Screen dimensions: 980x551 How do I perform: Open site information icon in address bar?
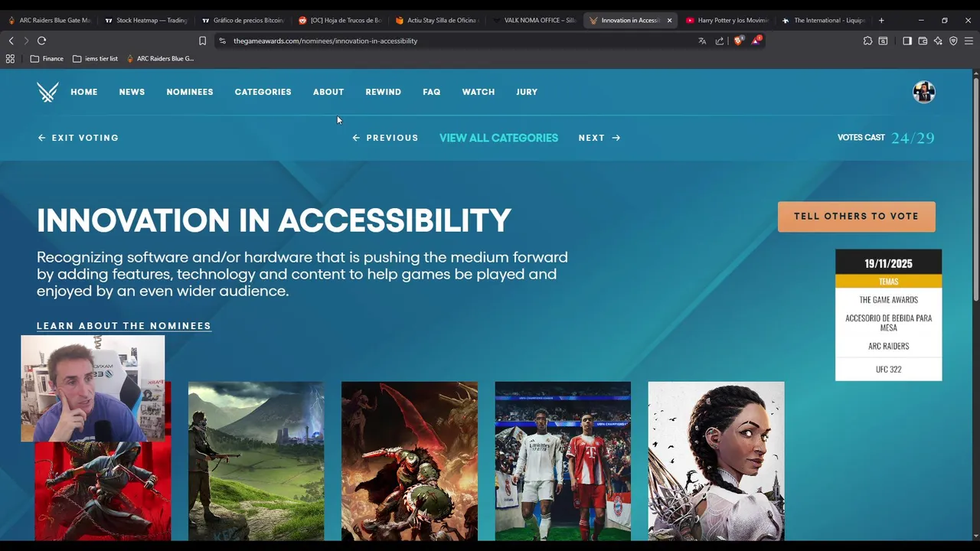tap(222, 41)
